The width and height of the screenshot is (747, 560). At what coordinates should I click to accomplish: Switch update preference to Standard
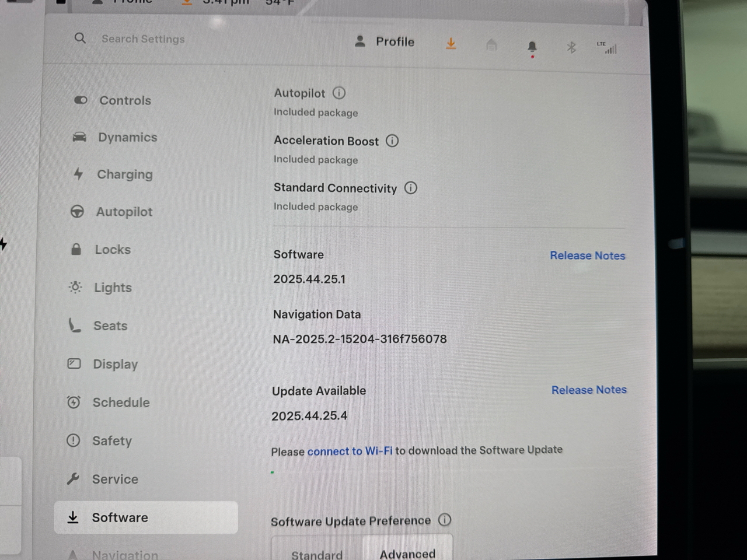[316, 553]
